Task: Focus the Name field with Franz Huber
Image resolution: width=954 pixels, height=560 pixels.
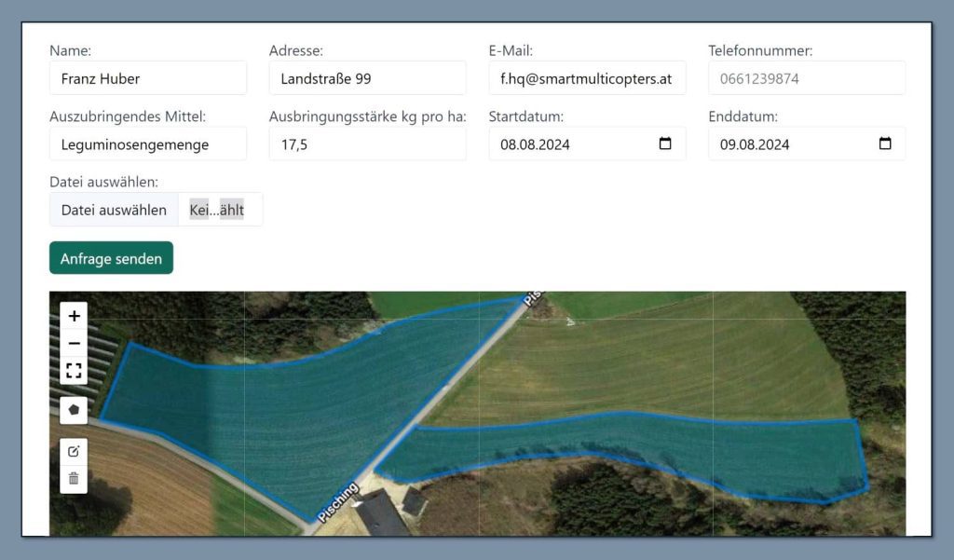Action: tap(147, 78)
